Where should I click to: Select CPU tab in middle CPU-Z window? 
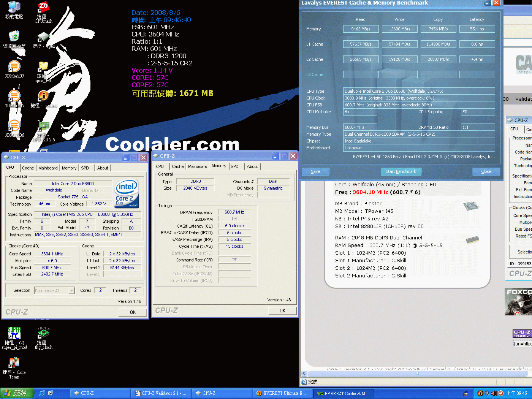(x=160, y=166)
